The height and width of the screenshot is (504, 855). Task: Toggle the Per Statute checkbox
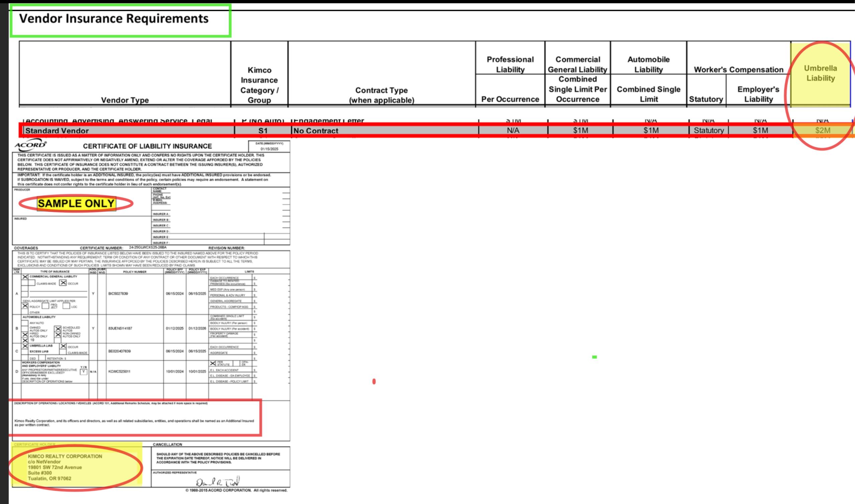coord(213,364)
